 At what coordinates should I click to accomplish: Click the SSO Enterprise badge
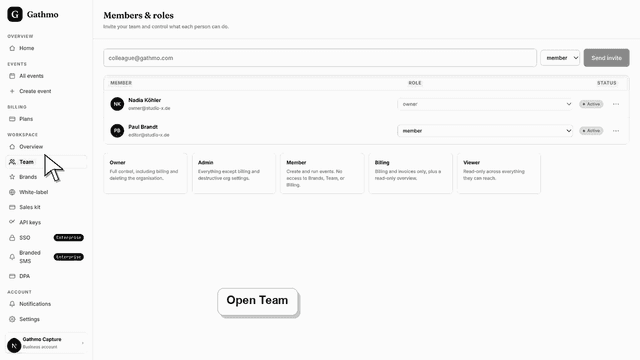[69, 238]
